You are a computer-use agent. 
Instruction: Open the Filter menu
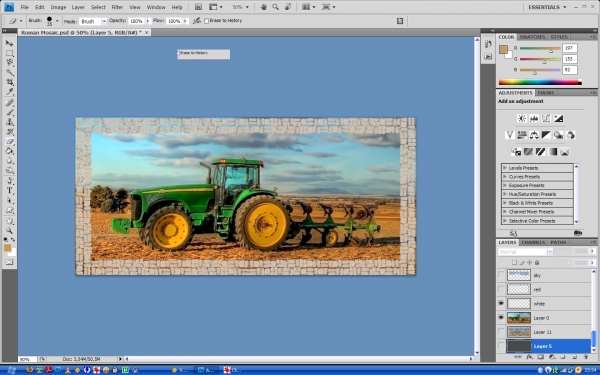[x=117, y=7]
